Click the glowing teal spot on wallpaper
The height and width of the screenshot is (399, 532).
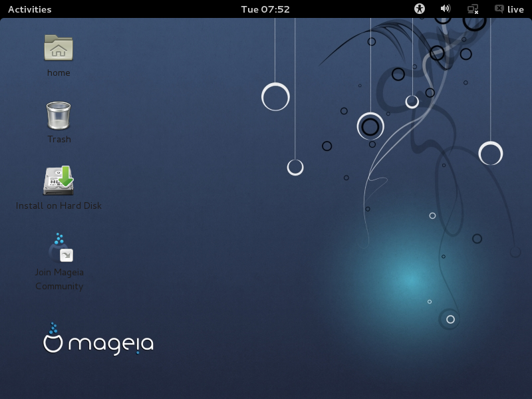click(410, 279)
